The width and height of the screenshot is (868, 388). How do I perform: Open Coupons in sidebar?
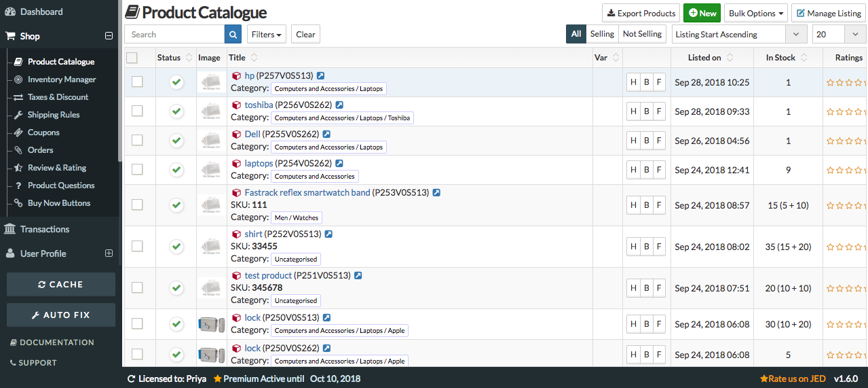(x=43, y=133)
